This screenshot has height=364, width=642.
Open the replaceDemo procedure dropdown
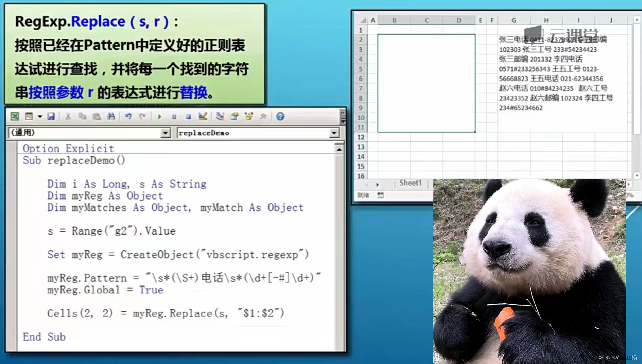coord(334,133)
